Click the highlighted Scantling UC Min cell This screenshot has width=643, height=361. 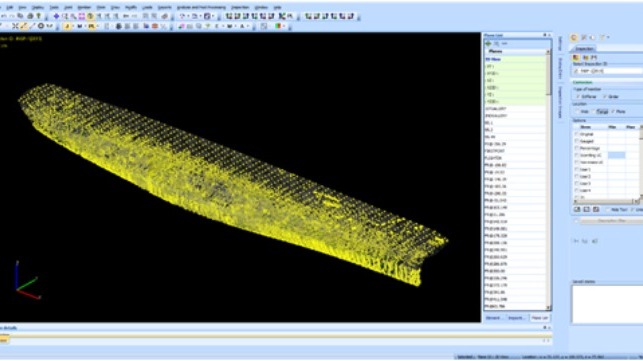point(616,155)
